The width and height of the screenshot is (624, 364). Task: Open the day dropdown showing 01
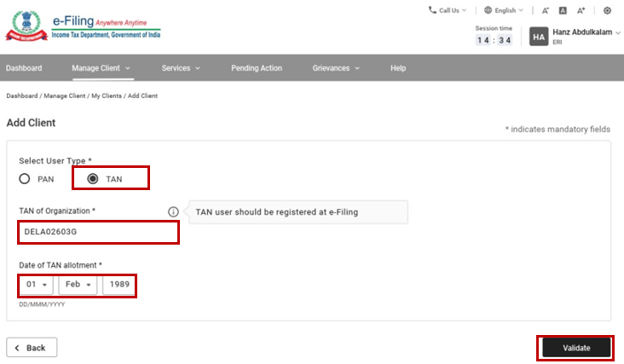35,284
